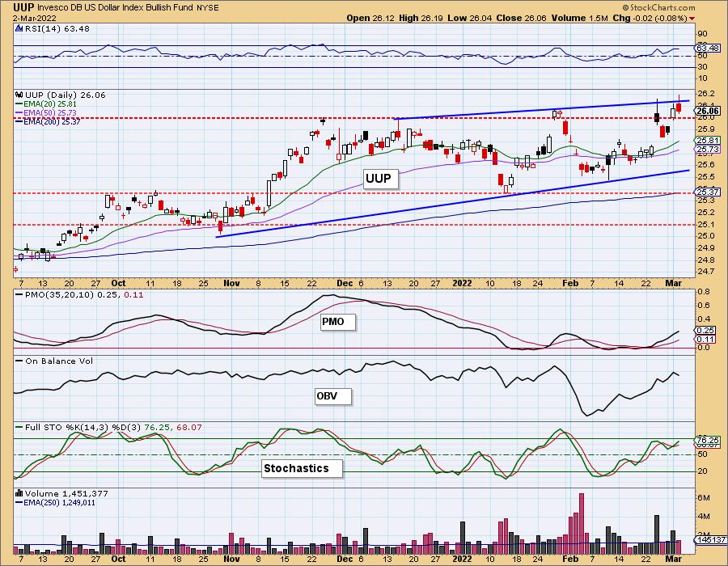Image resolution: width=728 pixels, height=566 pixels.
Task: Click the volume value tag on right axis
Action: pyautogui.click(x=711, y=539)
